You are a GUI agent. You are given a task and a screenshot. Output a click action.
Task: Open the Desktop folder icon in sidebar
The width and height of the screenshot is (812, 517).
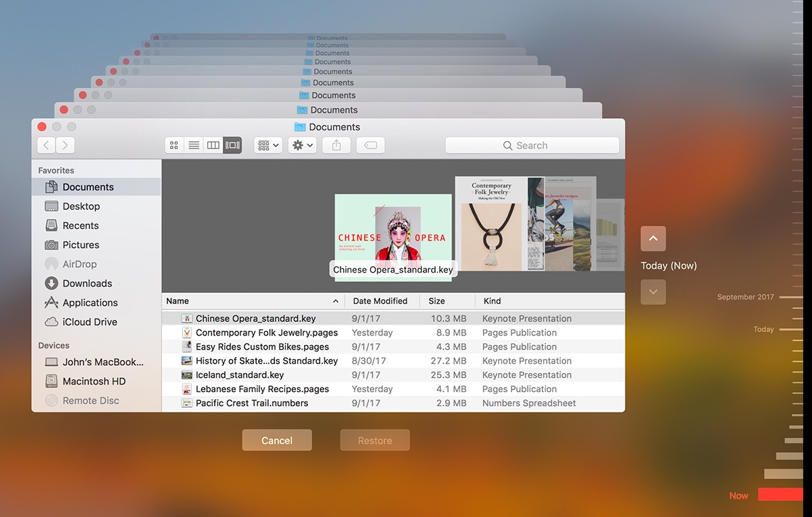pos(51,207)
